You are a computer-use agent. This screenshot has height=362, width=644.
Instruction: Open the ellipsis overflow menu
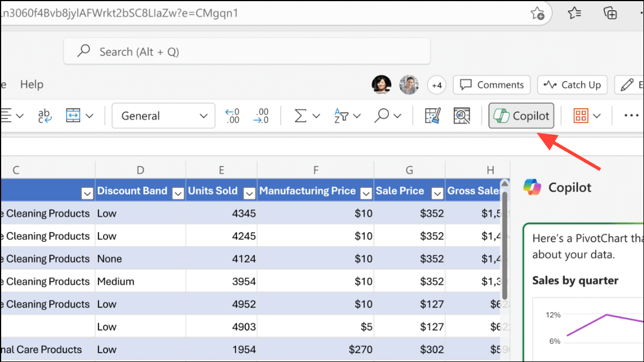pyautogui.click(x=630, y=115)
